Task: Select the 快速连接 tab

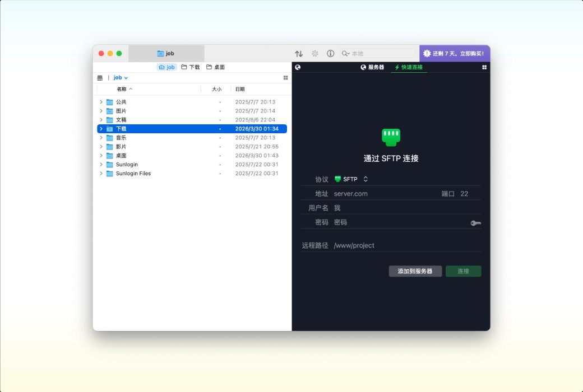Action: pyautogui.click(x=410, y=67)
